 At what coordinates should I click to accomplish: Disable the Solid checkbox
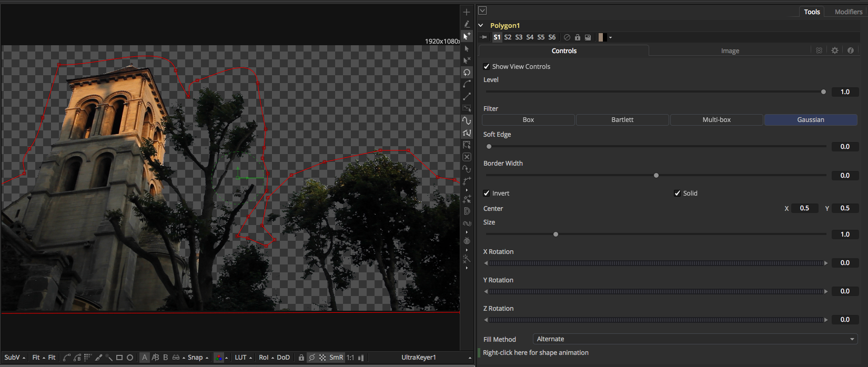pyautogui.click(x=678, y=193)
